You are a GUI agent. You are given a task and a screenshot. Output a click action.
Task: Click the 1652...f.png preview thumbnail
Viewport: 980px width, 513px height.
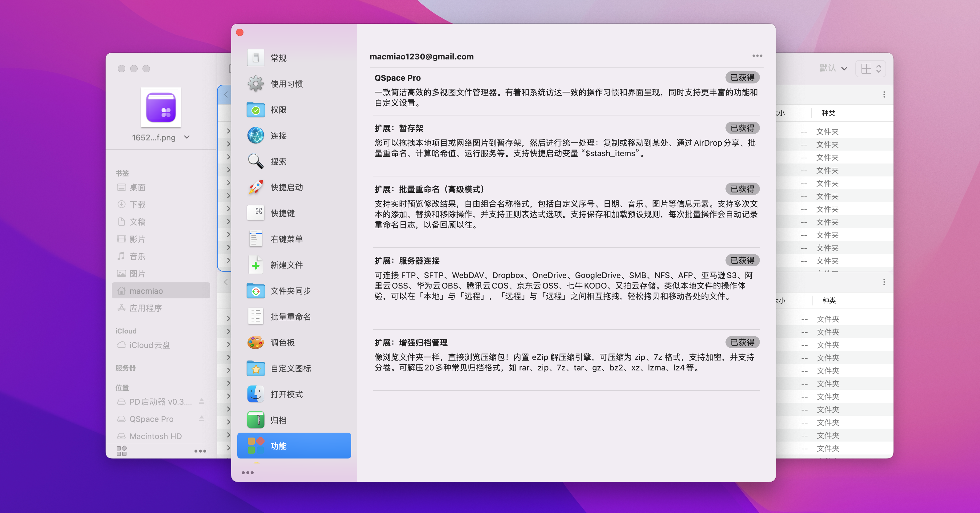pyautogui.click(x=161, y=108)
